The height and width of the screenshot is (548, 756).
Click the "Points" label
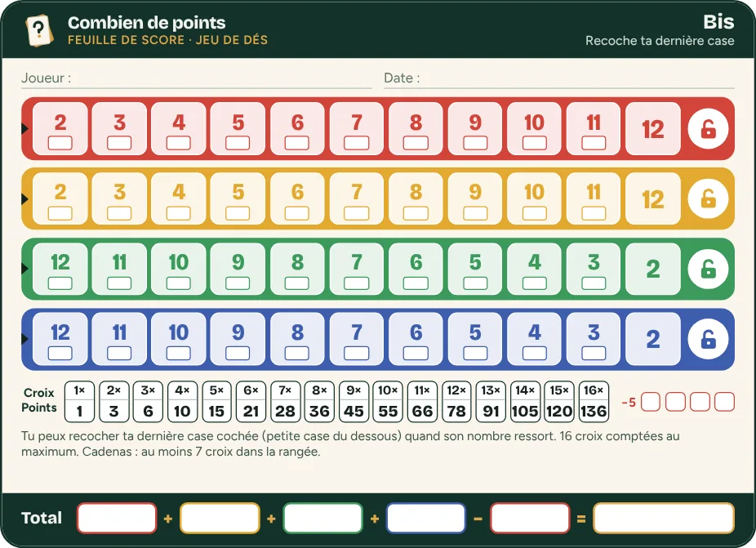[x=38, y=408]
